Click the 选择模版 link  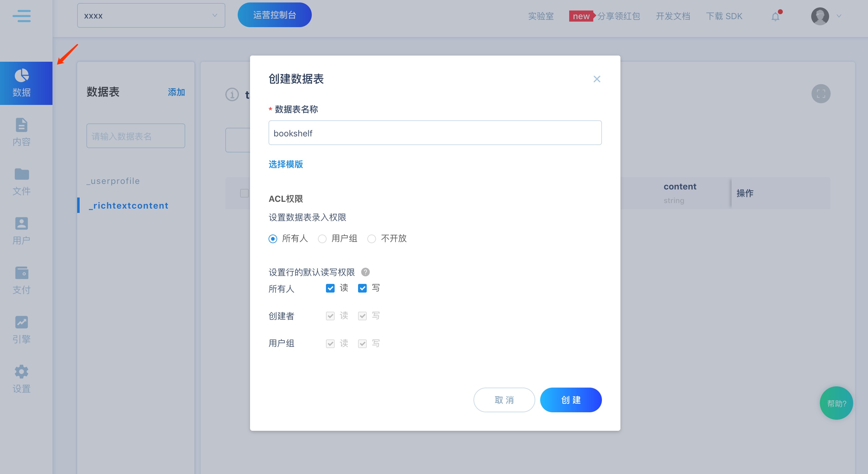[286, 164]
